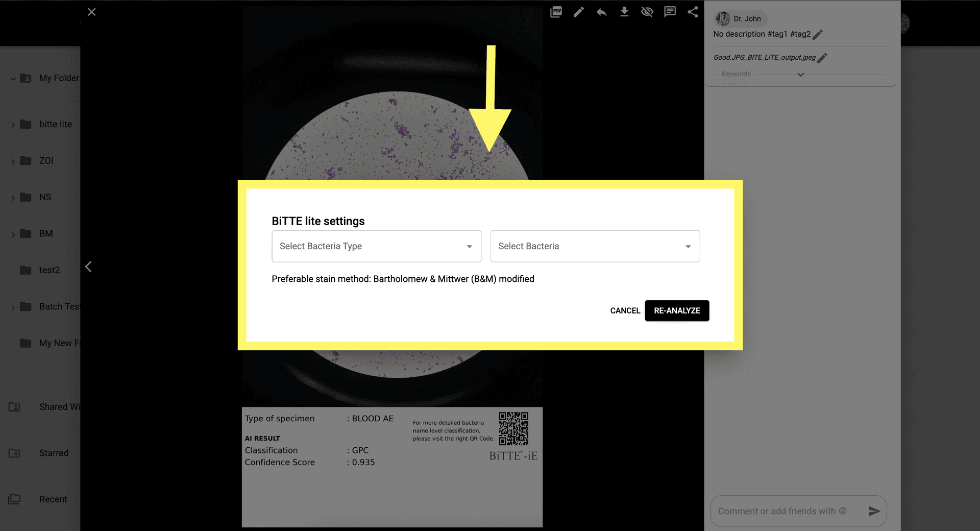Expand the Keywords dropdown
Image resolution: width=980 pixels, height=531 pixels.
(800, 75)
